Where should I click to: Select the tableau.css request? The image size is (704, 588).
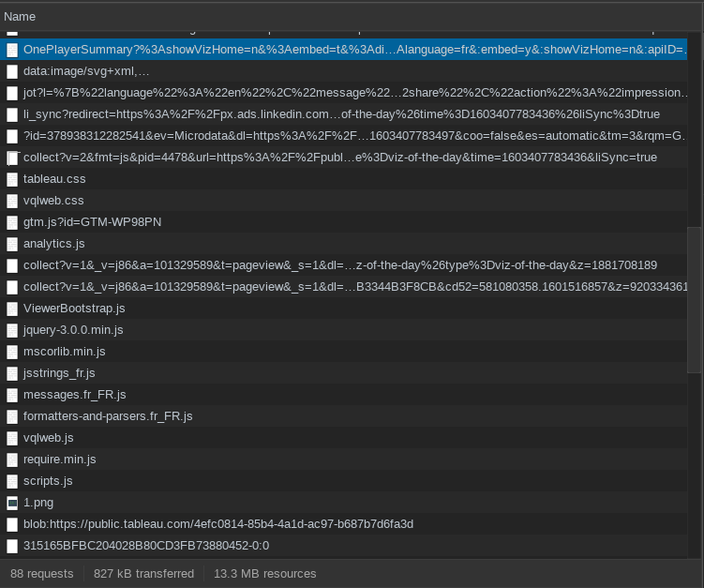coord(343,179)
